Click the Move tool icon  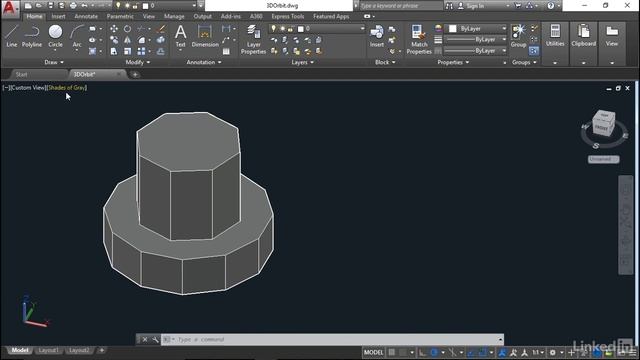(x=114, y=29)
